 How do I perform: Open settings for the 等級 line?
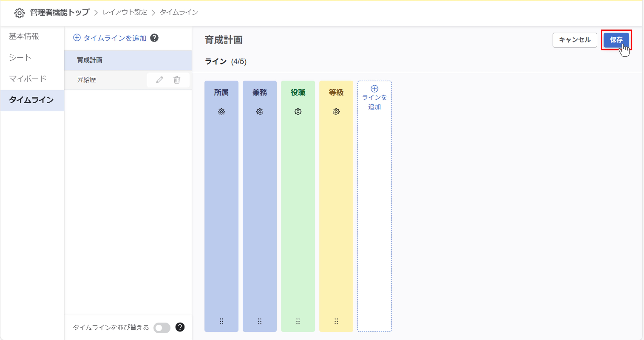tap(336, 112)
